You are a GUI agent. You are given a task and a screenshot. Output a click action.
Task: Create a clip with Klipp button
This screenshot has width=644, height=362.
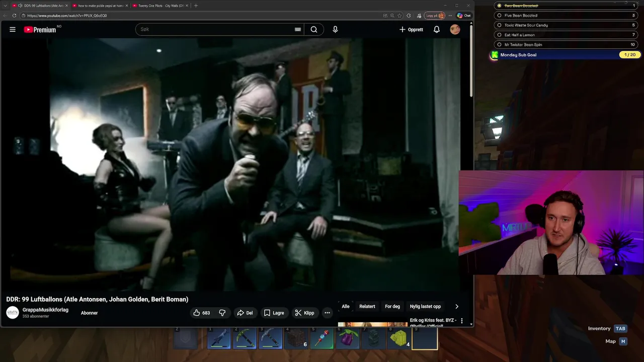point(304,313)
